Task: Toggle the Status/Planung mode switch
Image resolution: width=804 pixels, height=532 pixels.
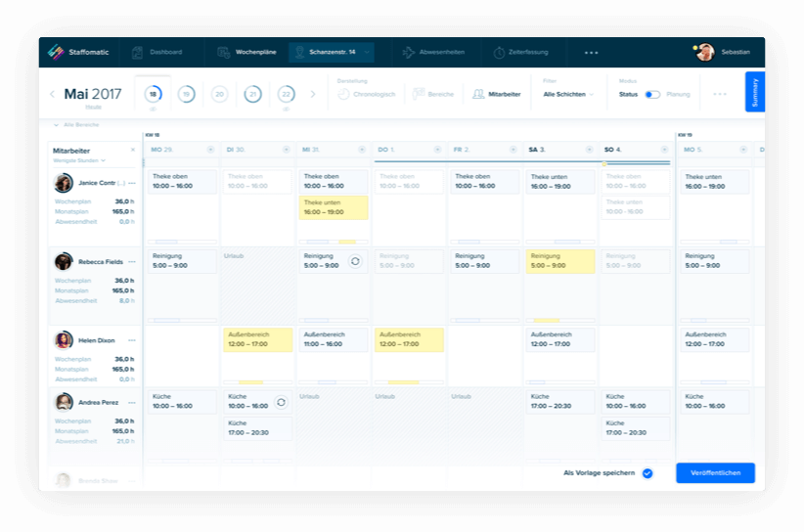Action: (652, 94)
